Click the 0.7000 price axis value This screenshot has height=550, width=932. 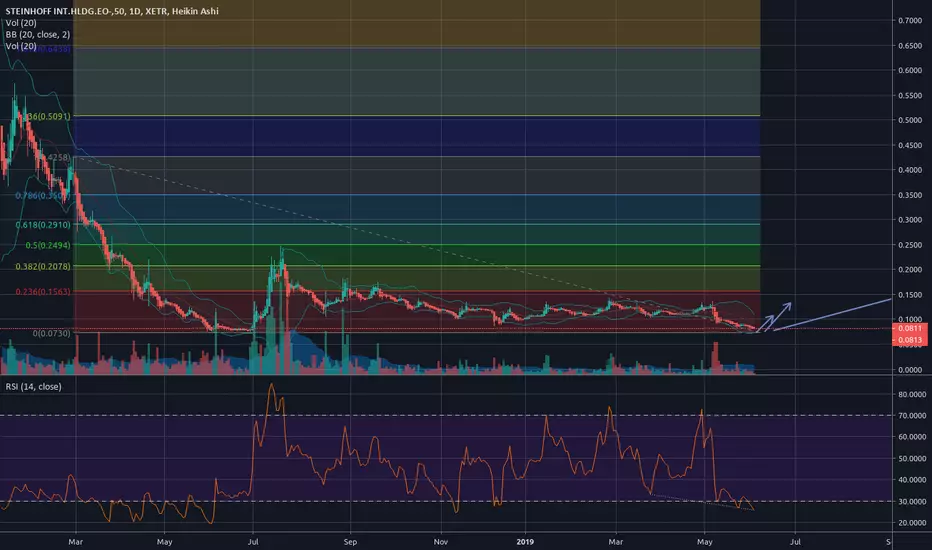[x=910, y=21]
